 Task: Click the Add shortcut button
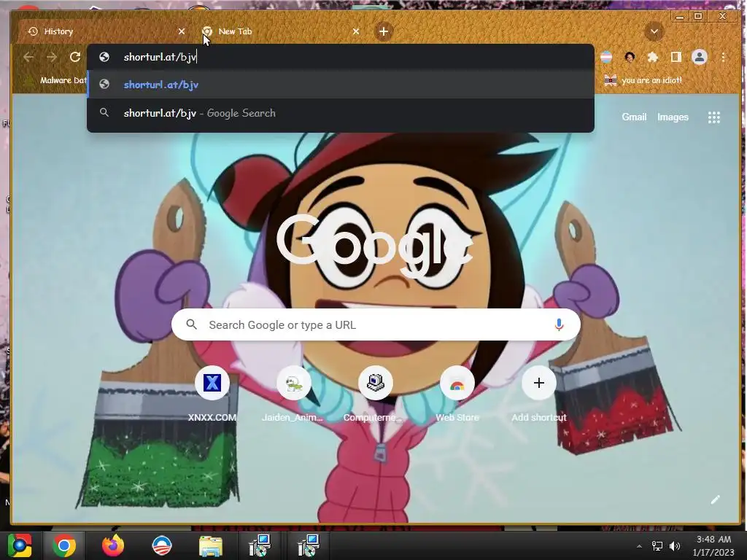point(539,394)
